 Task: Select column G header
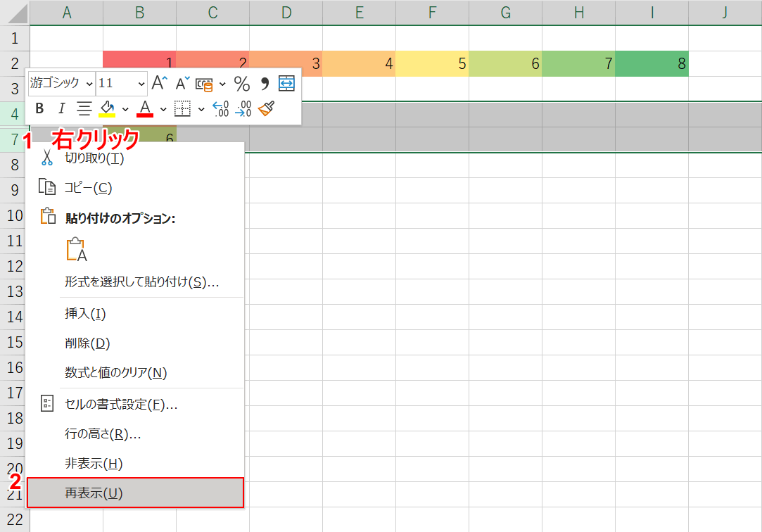[505, 13]
